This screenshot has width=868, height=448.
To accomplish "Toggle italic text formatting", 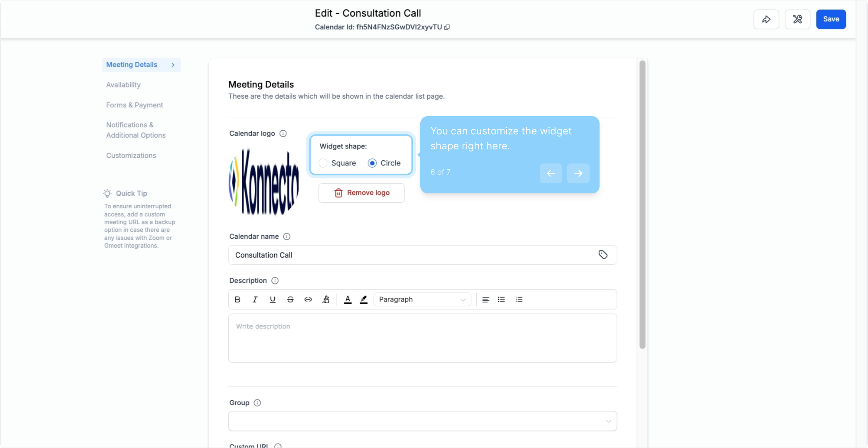I will click(x=255, y=299).
